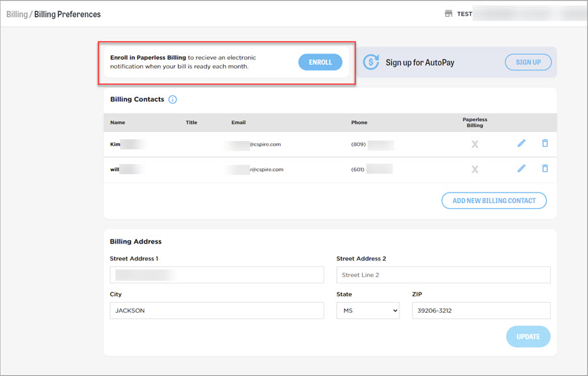This screenshot has height=376, width=588.
Task: Edit Kim's billing contact with pencil icon
Action: pos(521,144)
